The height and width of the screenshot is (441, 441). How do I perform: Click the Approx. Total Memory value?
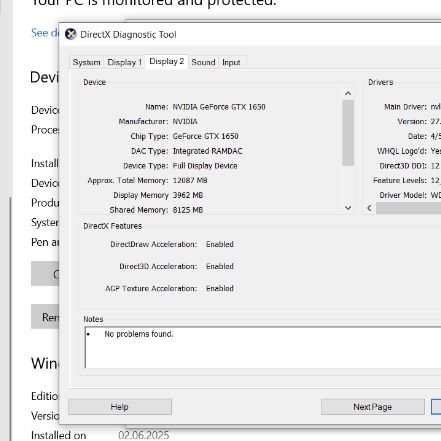click(x=190, y=180)
